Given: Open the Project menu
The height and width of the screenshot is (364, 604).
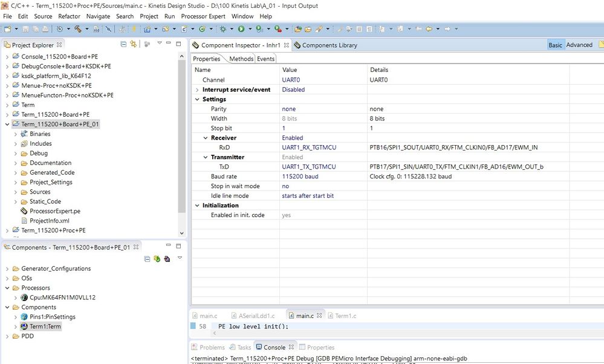Looking at the screenshot, I should tap(149, 16).
